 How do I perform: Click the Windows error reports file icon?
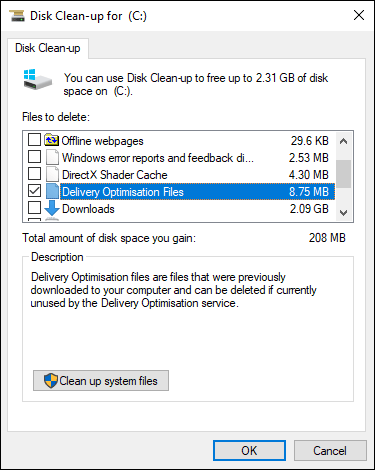pos(52,157)
